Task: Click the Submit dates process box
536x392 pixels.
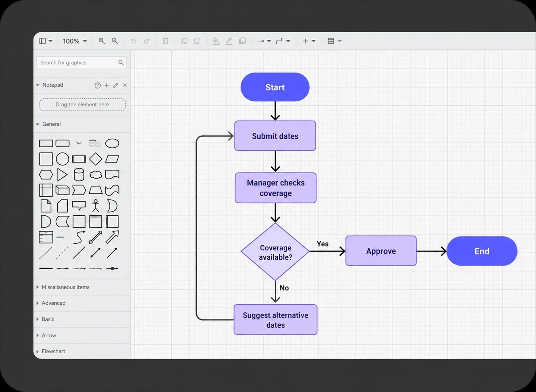Action: (x=275, y=136)
